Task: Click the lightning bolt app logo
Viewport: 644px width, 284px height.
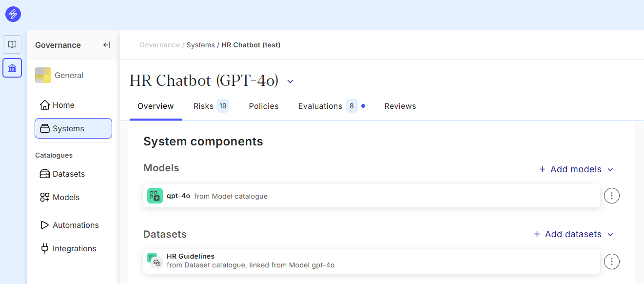Action: 13,14
